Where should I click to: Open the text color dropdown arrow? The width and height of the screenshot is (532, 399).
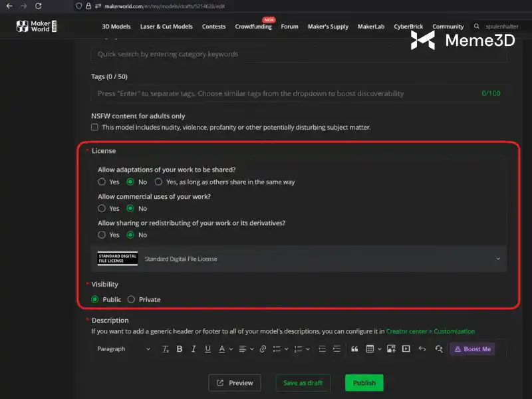coord(231,348)
